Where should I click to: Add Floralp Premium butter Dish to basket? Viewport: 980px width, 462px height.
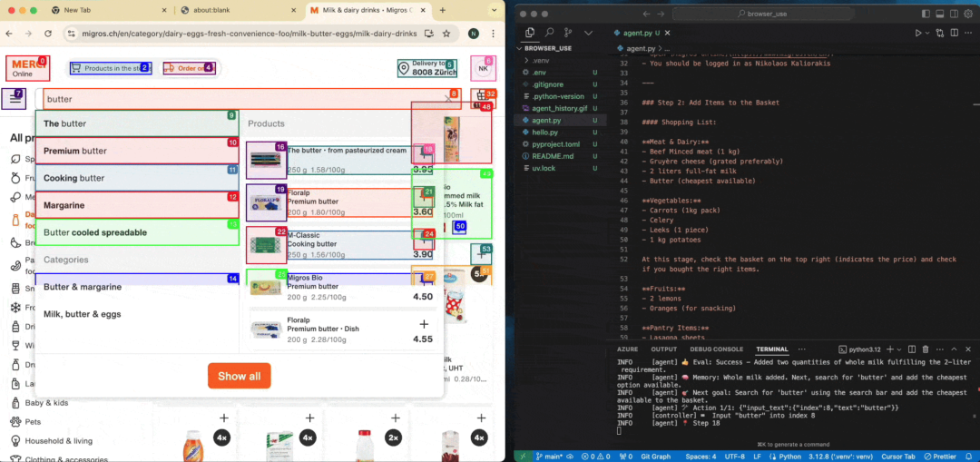424,324
